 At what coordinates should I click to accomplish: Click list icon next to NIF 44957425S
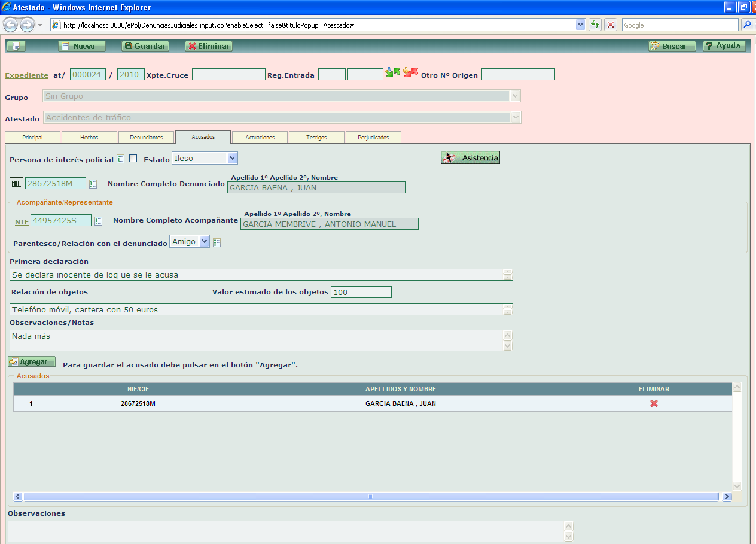point(99,221)
